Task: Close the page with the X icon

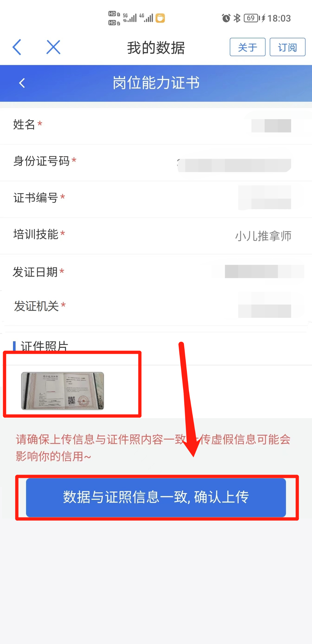Action: click(53, 47)
